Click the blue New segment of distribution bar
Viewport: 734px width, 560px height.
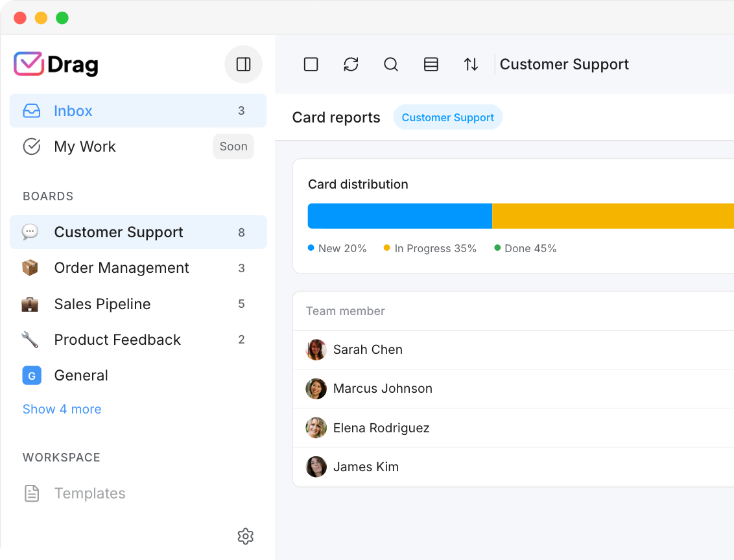(400, 216)
